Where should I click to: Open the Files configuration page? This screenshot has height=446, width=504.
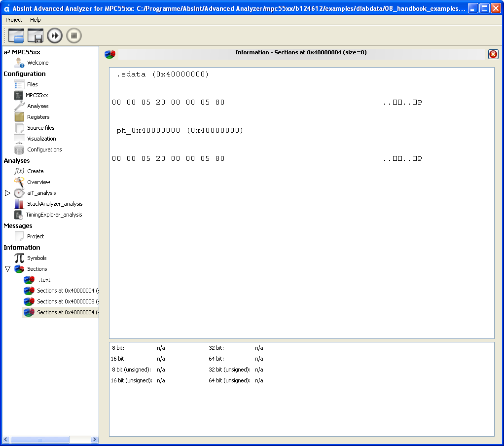click(x=33, y=84)
